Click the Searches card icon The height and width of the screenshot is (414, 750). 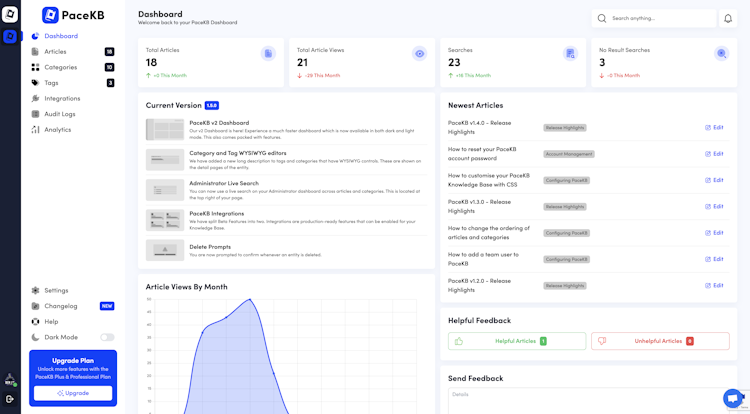click(570, 54)
